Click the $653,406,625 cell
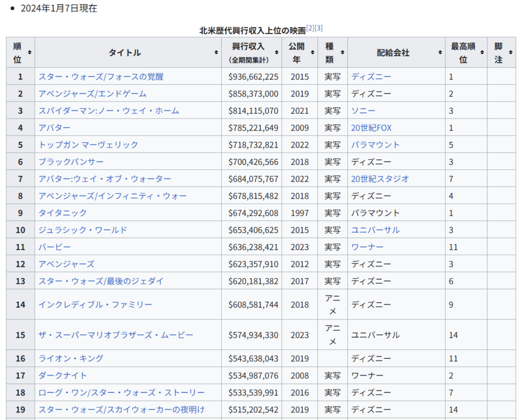This screenshot has width=523, height=420. (253, 230)
